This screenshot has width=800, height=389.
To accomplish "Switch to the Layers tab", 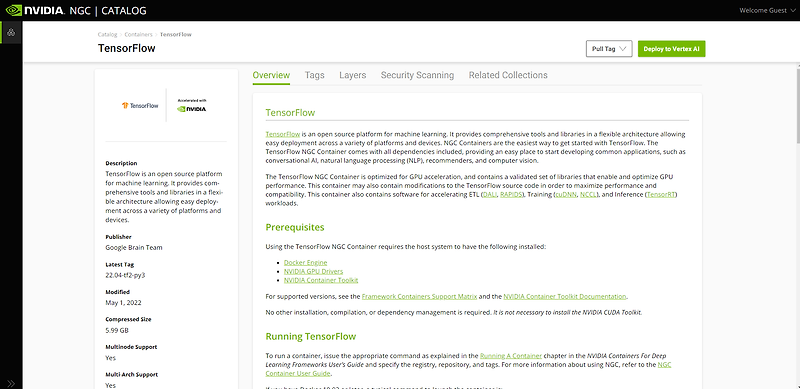I will pyautogui.click(x=353, y=75).
